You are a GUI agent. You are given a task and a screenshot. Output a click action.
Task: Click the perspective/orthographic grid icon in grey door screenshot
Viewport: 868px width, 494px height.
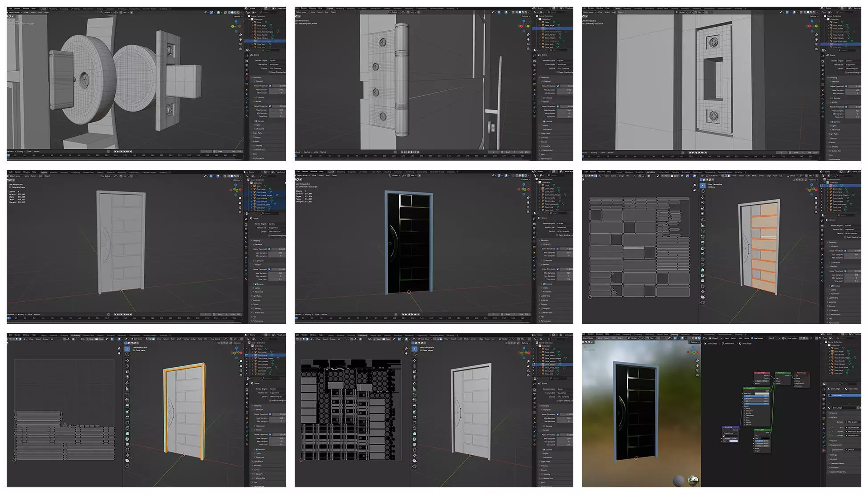coord(240,211)
